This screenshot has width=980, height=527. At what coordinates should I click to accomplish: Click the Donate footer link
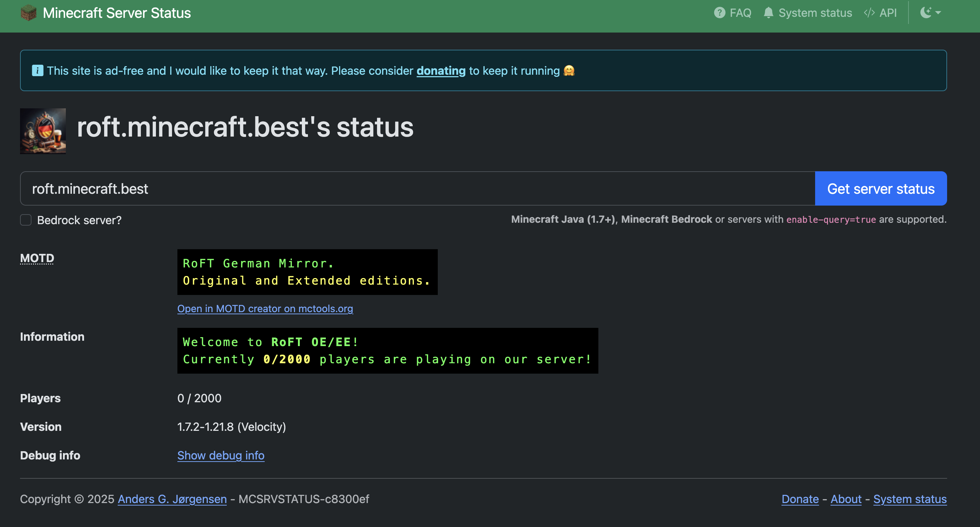coord(800,499)
